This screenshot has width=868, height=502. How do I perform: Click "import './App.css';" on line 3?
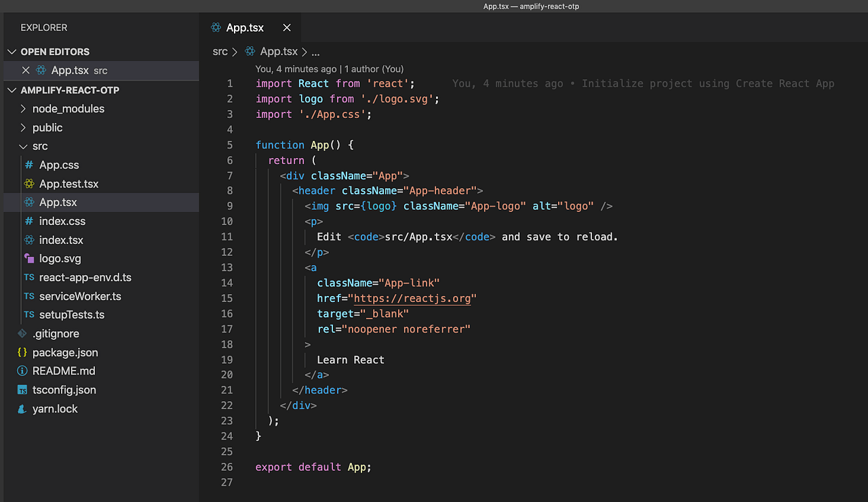click(313, 114)
